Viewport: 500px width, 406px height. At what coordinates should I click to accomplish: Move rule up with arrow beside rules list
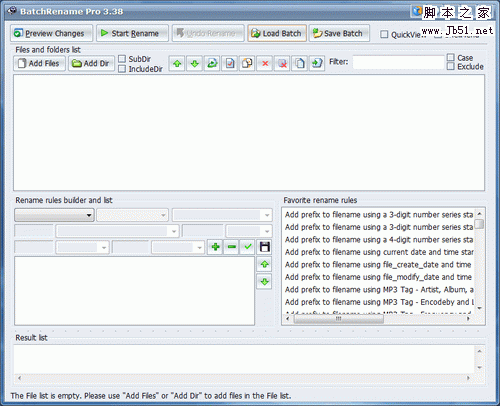click(x=265, y=264)
